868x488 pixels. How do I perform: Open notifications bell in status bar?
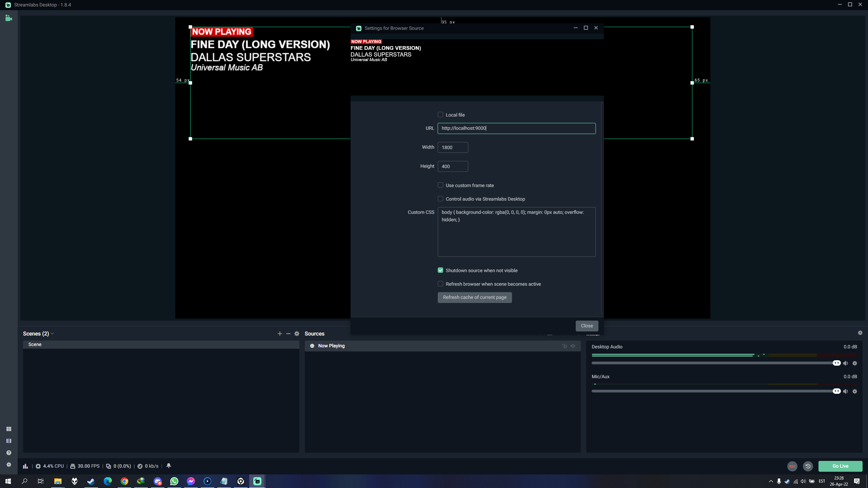click(x=169, y=466)
